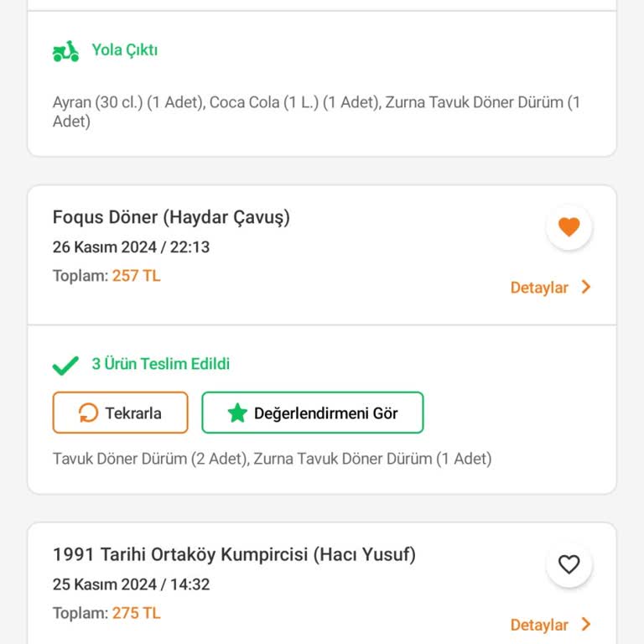Click the 3 Ürün Teslim Edildi status text
Viewport: 644px width, 644px height.
pos(160,364)
